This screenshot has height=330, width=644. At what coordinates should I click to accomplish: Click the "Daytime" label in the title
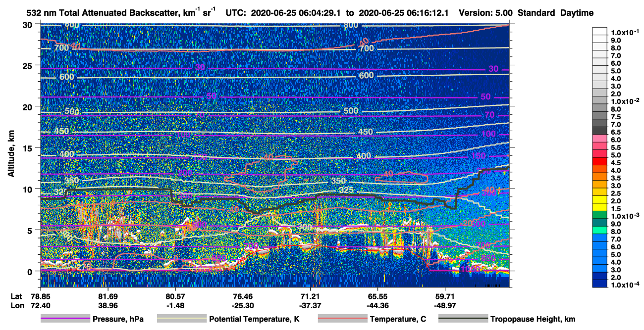coord(577,13)
